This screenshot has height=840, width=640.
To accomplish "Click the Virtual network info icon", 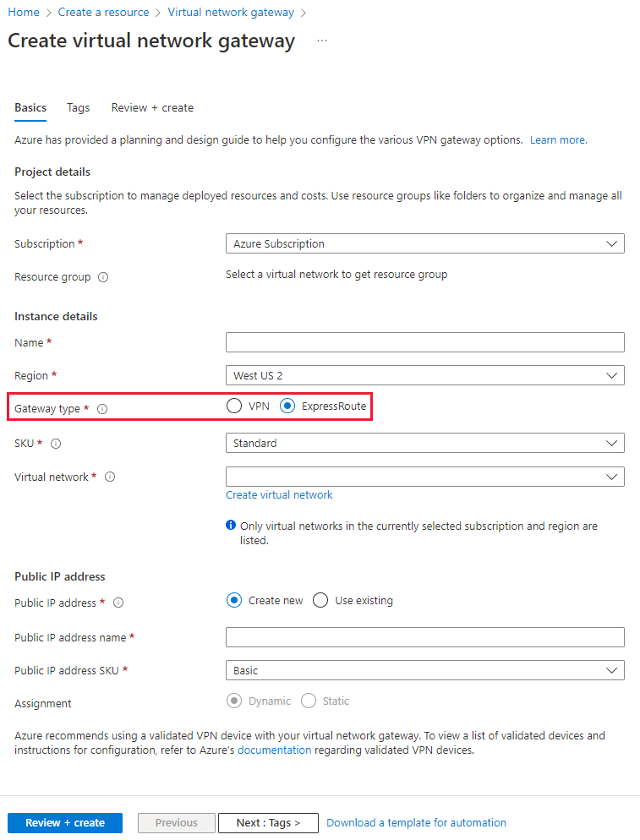I will click(x=110, y=477).
